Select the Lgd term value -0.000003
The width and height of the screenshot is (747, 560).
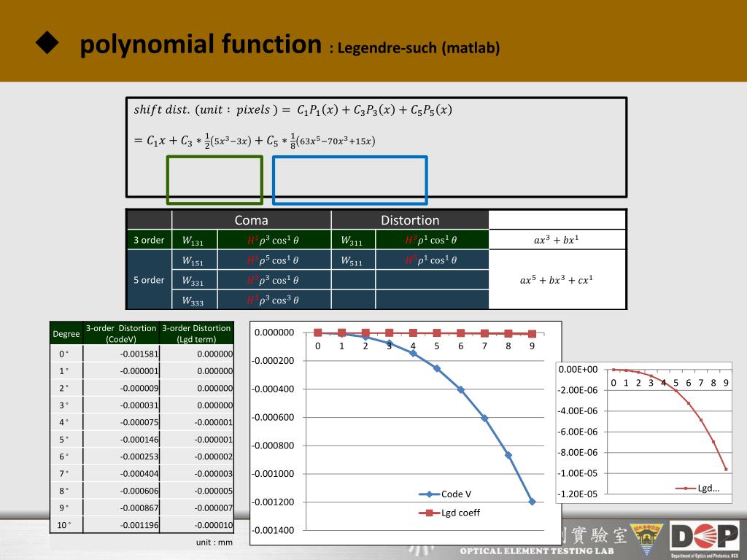(x=214, y=474)
